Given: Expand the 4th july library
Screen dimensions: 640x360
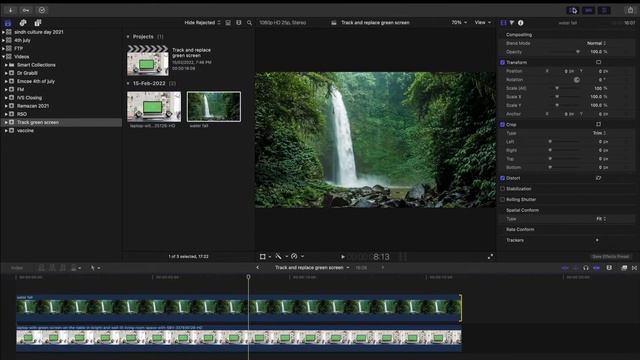Looking at the screenshot, I should point(3,40).
